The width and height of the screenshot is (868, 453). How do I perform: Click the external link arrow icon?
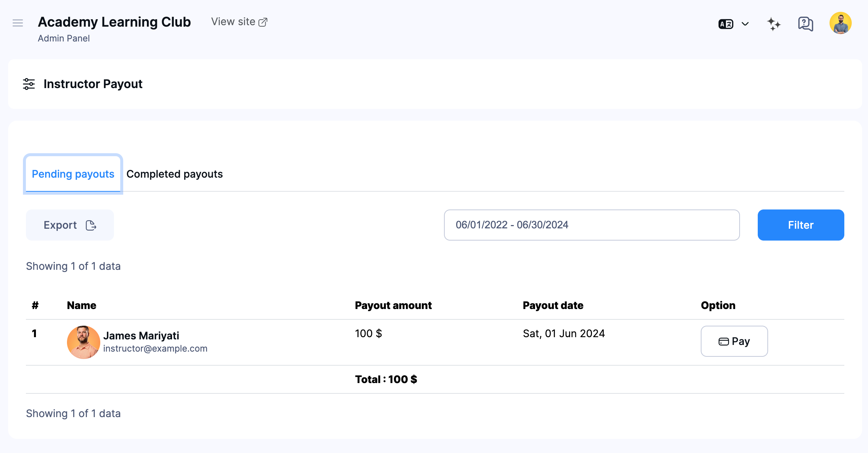(263, 22)
